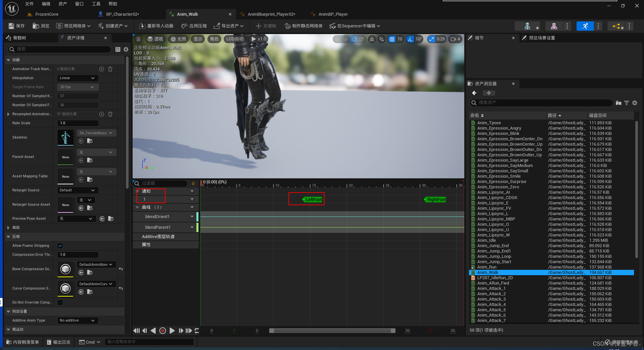This screenshot has height=350, width=644.
Task: Jump to the first animation frame
Action: 136,331
